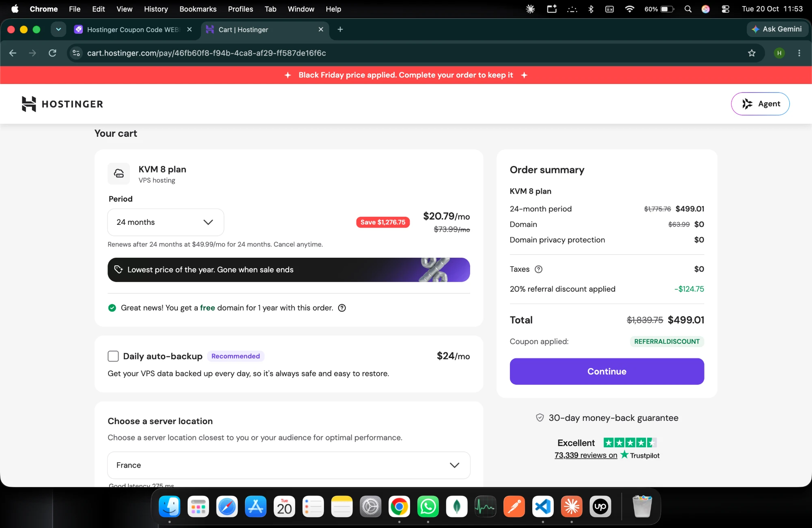Close the Cart | Hostinger tab
This screenshot has width=812, height=528.
tap(321, 29)
